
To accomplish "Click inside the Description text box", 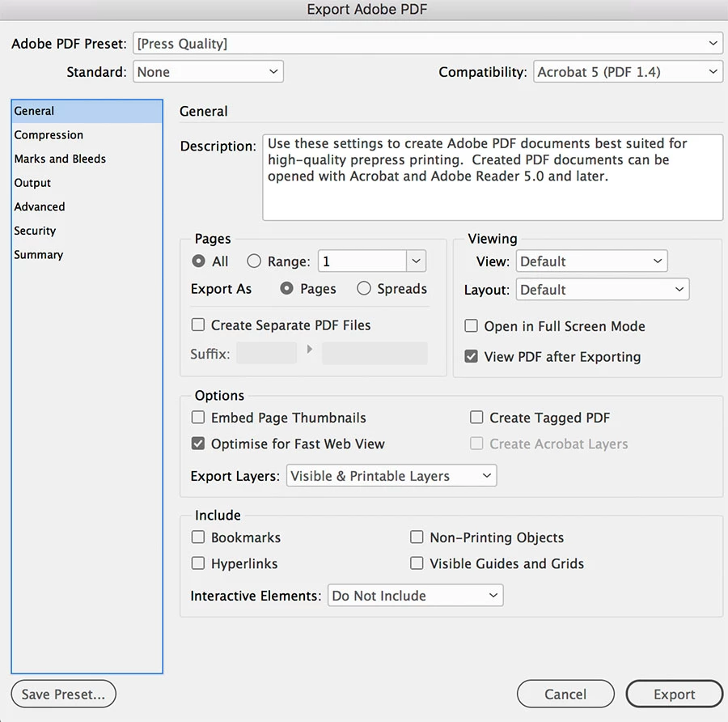I will pyautogui.click(x=493, y=177).
